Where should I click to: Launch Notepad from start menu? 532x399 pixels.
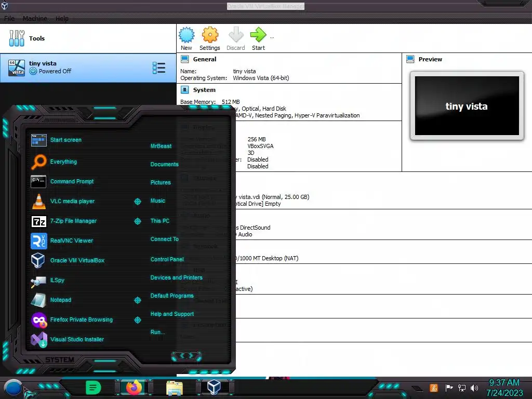(51, 300)
